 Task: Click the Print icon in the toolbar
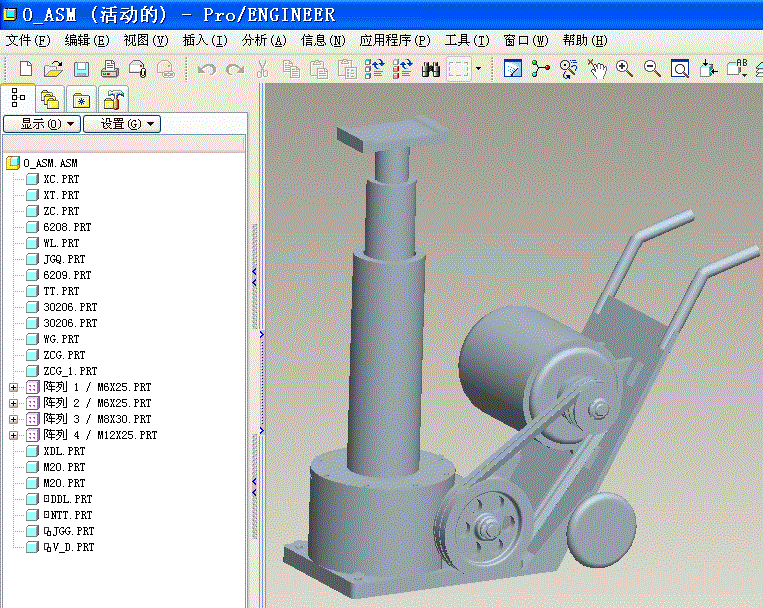click(x=110, y=69)
